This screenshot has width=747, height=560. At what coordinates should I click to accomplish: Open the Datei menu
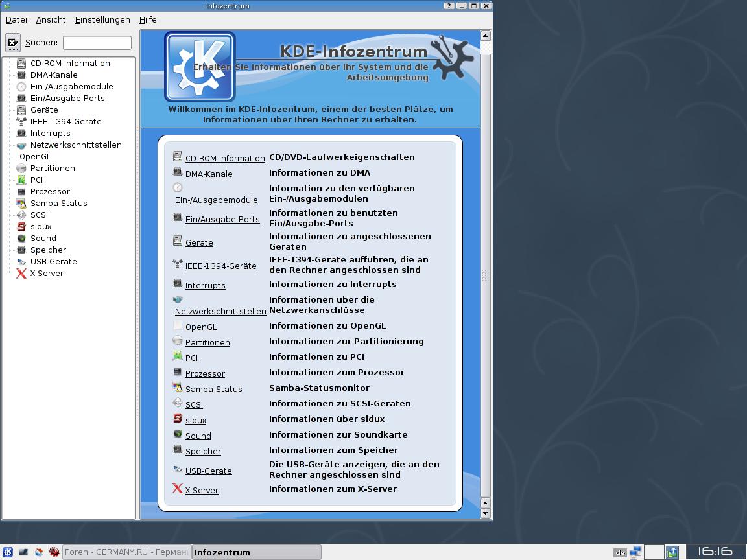pyautogui.click(x=16, y=20)
